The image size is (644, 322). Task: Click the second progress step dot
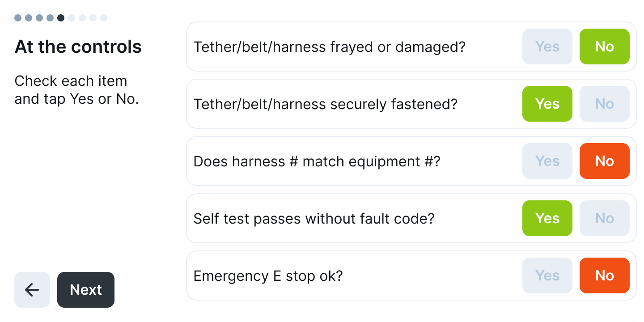point(29,18)
